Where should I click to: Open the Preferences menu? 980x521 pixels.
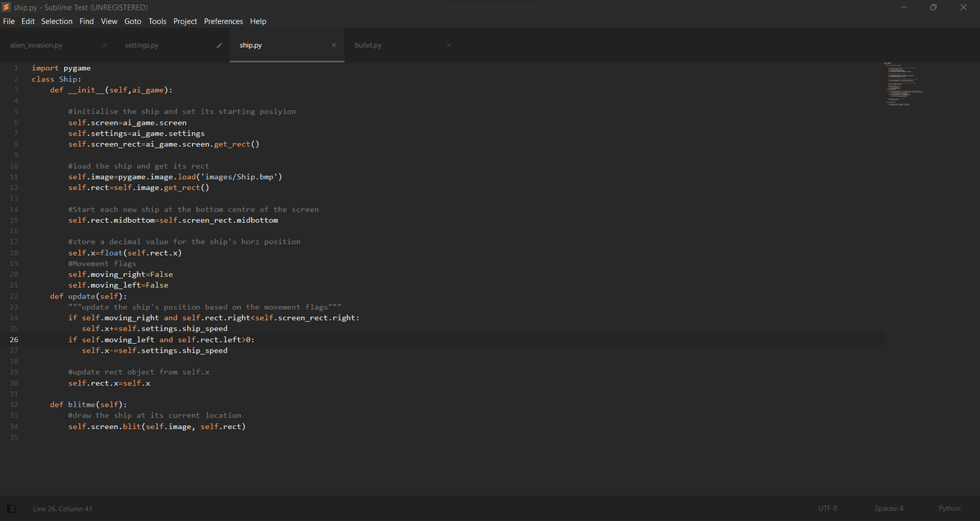pyautogui.click(x=223, y=21)
